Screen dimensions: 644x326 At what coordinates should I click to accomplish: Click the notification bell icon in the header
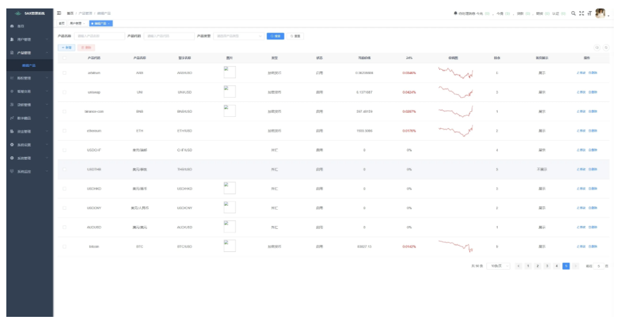click(455, 13)
